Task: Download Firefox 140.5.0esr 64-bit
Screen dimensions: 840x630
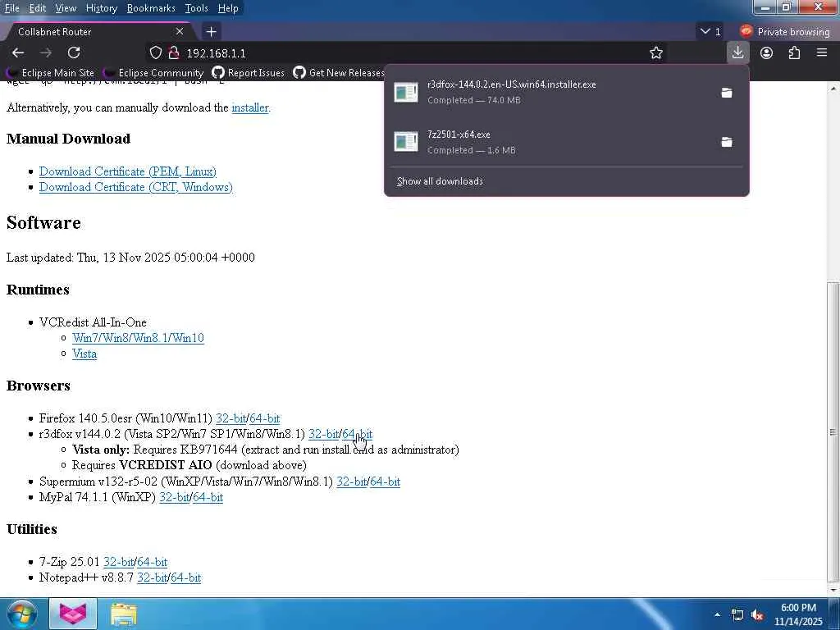Action: click(x=265, y=418)
